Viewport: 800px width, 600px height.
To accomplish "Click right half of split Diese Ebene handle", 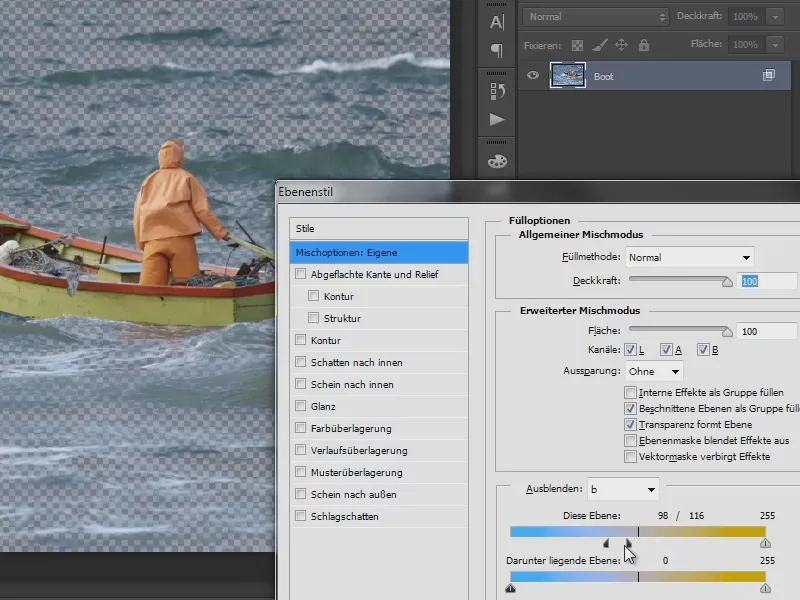I will [628, 543].
